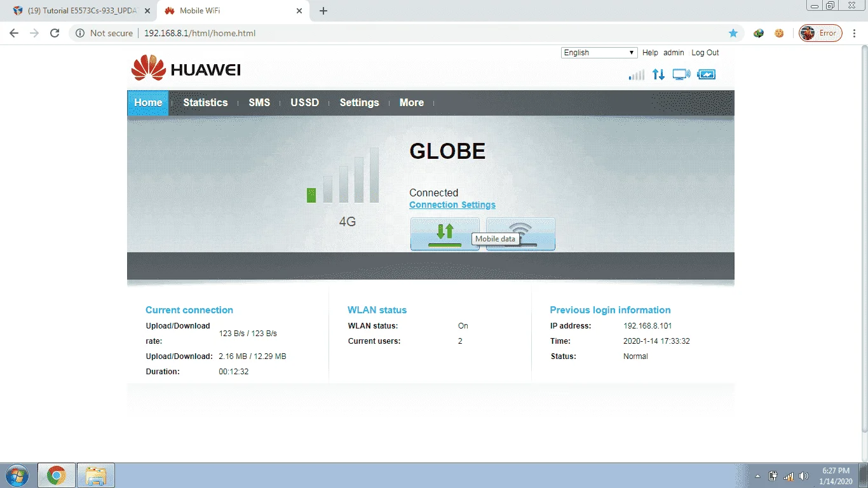868x488 pixels.
Task: Click Chrome in the taskbar
Action: pos(56,475)
